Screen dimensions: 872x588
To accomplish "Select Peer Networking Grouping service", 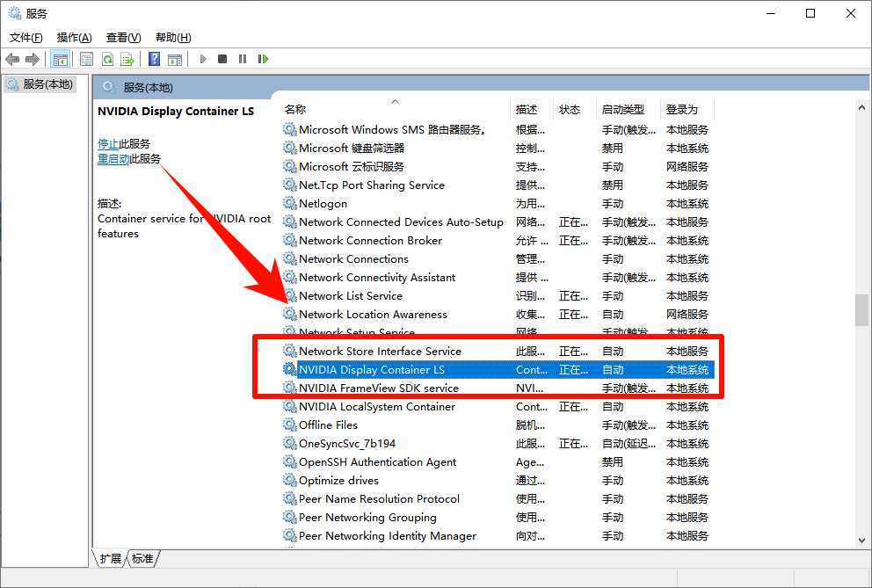I will [x=498, y=518].
